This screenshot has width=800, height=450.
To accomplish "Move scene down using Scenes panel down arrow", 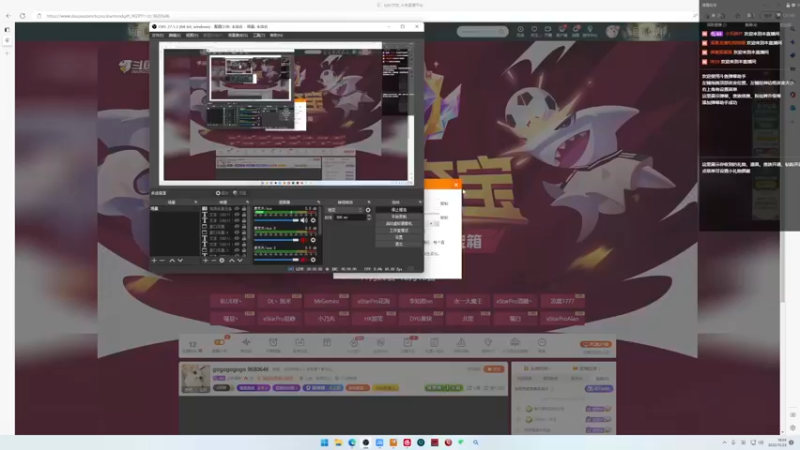I will (180, 260).
